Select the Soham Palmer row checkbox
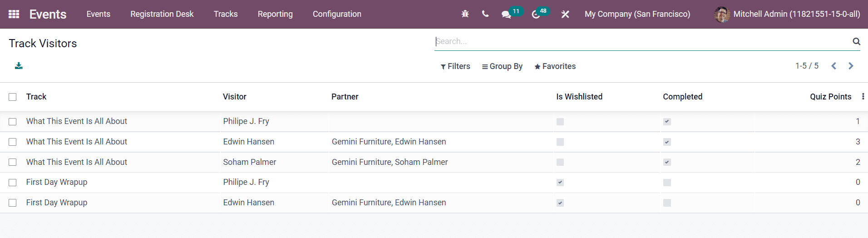 pyautogui.click(x=13, y=162)
